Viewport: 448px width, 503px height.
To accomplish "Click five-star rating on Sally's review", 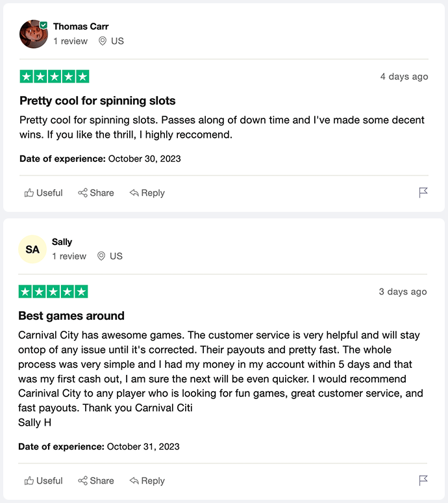I will point(53,292).
